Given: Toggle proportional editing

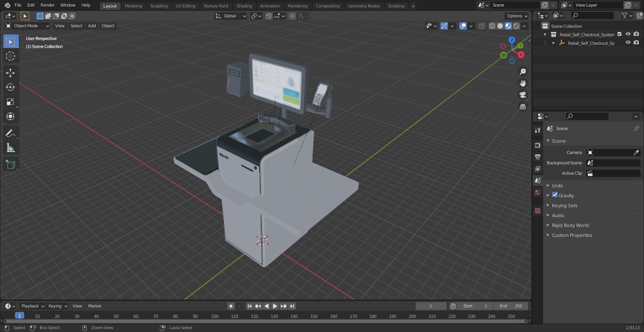Looking at the screenshot, I should (x=292, y=16).
